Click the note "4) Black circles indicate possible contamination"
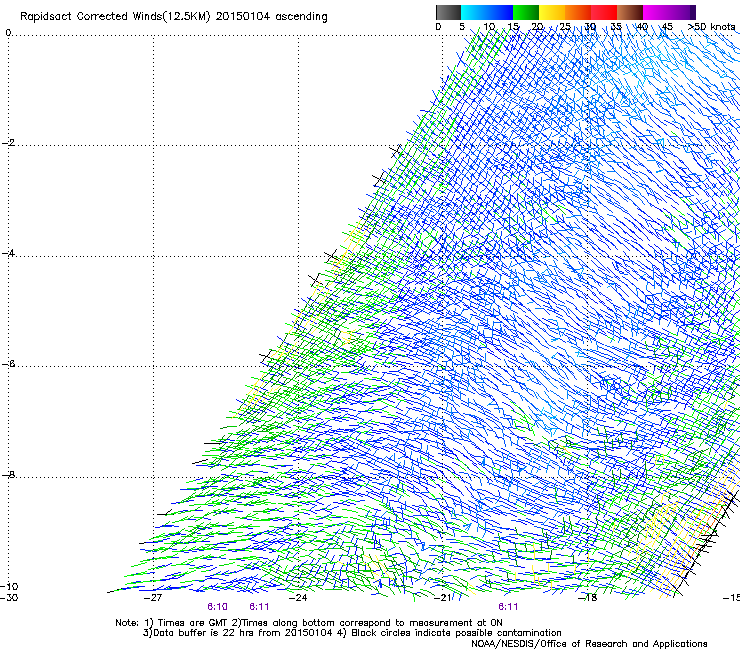 pyautogui.click(x=448, y=633)
